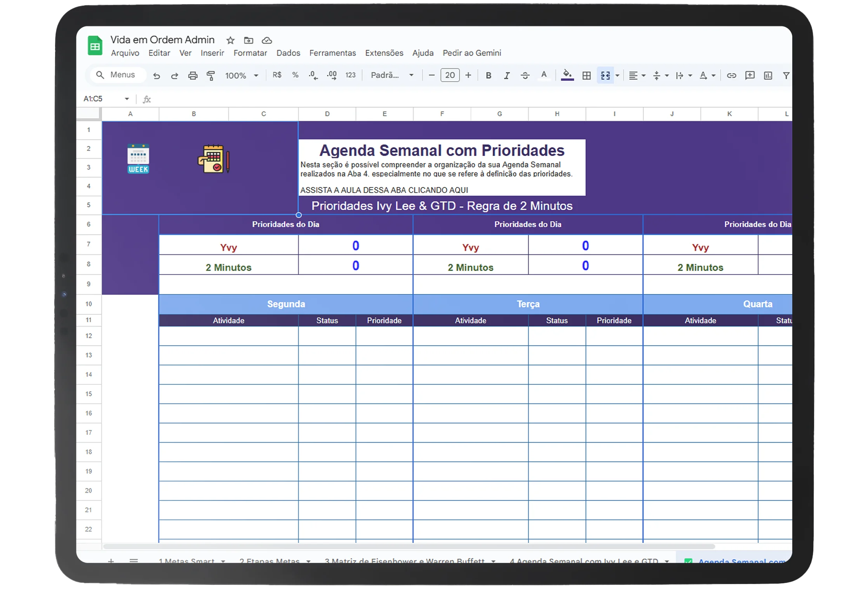Screen dimensions: 868x589
Task: Open the borders tool
Action: click(586, 76)
